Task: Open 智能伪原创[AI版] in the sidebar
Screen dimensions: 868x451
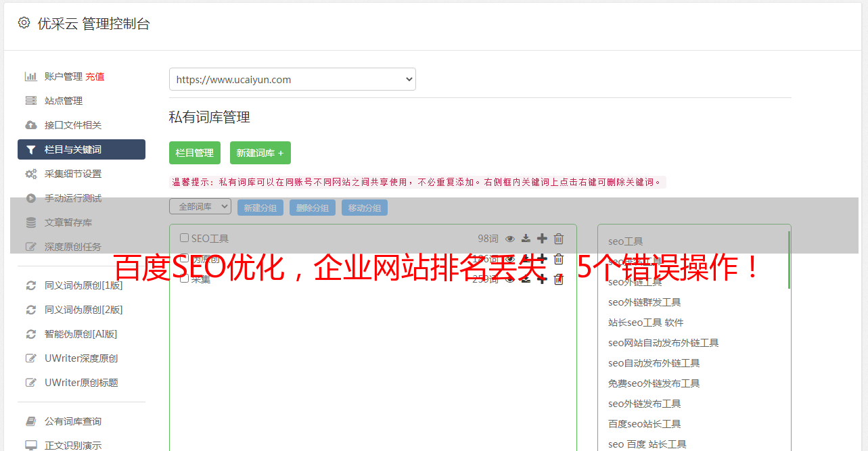Action: (x=81, y=334)
